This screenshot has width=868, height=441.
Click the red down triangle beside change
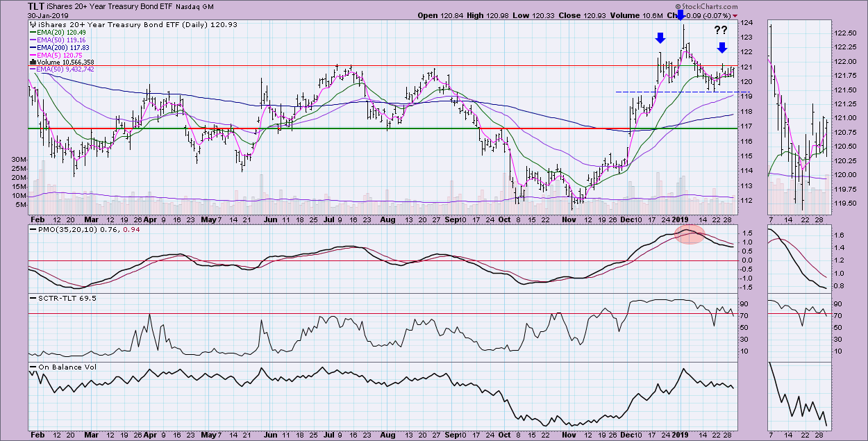pos(735,16)
